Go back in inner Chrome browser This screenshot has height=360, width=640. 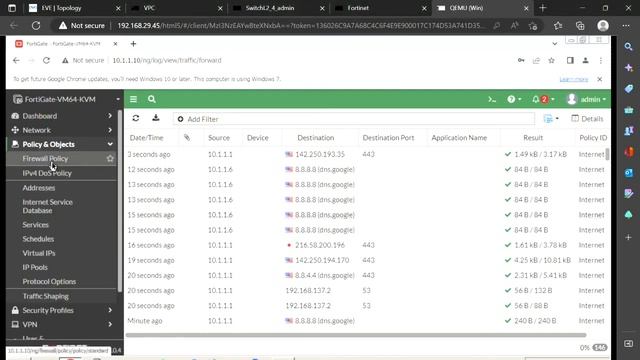pyautogui.click(x=16, y=60)
